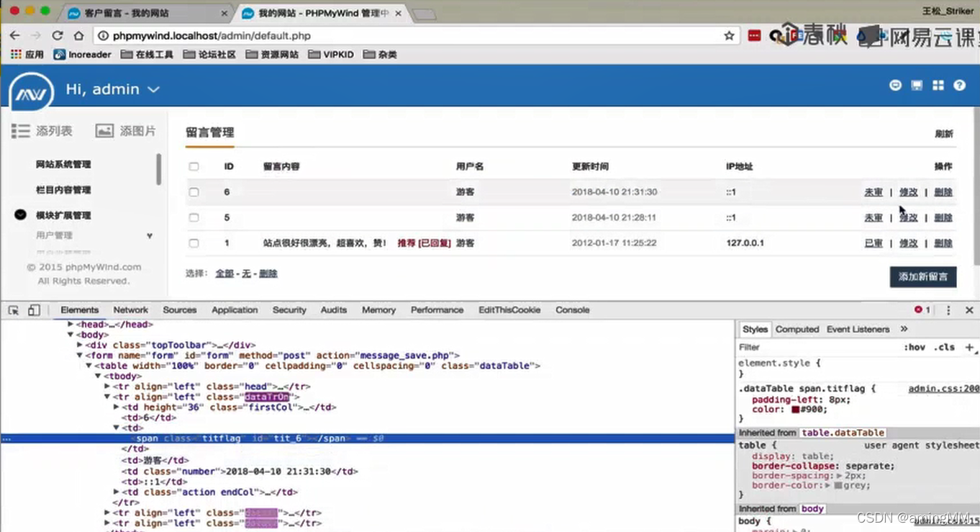The height and width of the screenshot is (532, 980).
Task: Toggle the DevTools device toolbar icon
Action: click(x=34, y=310)
